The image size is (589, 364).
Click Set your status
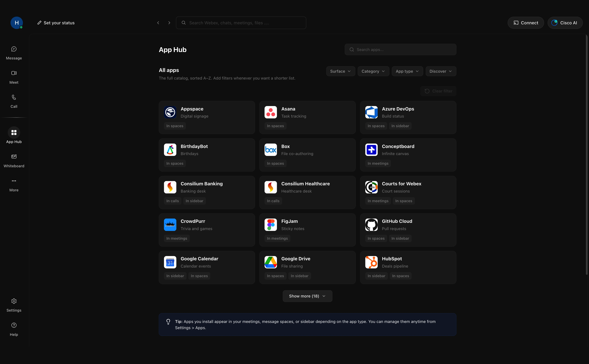click(56, 23)
